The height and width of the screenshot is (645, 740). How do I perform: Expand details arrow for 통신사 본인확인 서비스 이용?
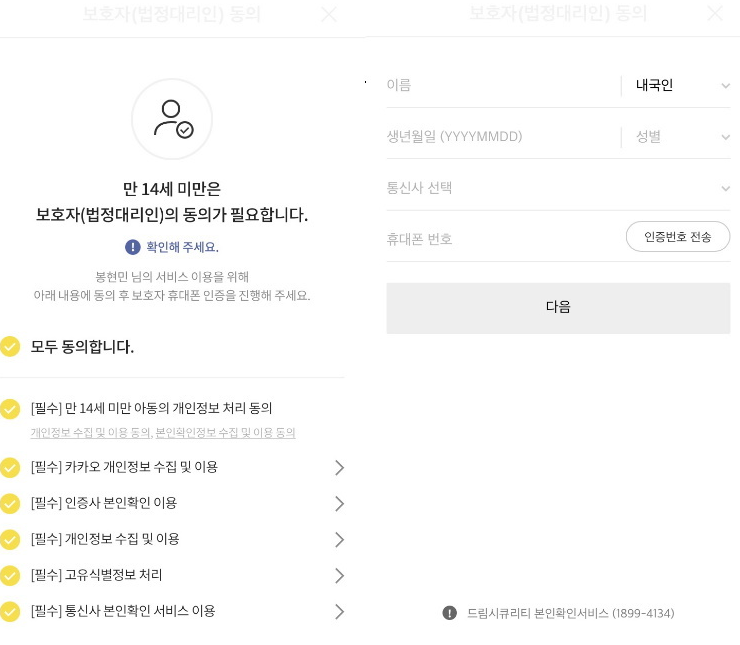tap(339, 611)
